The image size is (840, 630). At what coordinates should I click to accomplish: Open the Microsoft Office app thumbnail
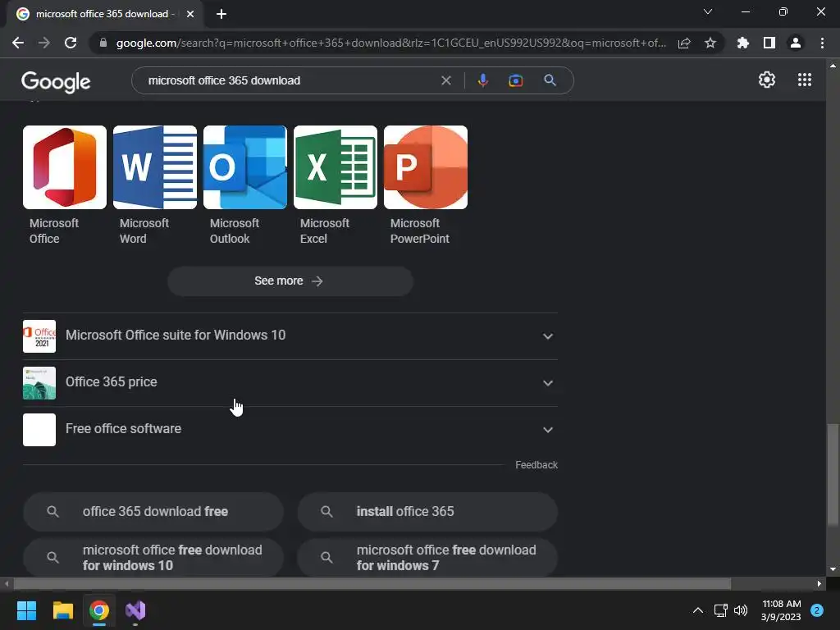[x=65, y=167]
